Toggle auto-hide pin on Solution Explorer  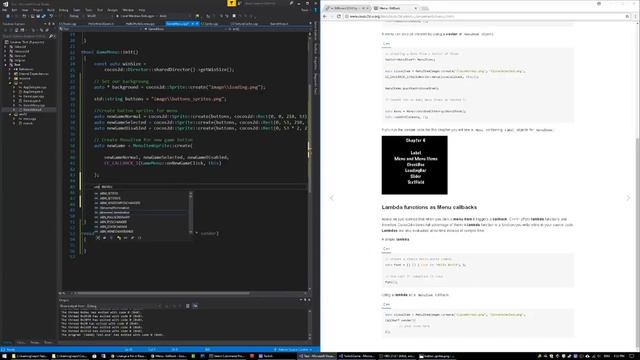[x=49, y=24]
